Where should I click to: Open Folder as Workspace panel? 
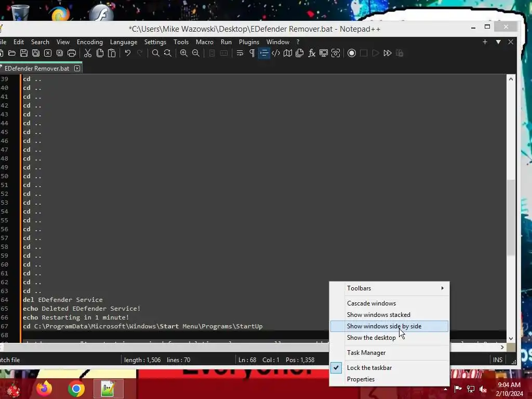[x=324, y=54]
